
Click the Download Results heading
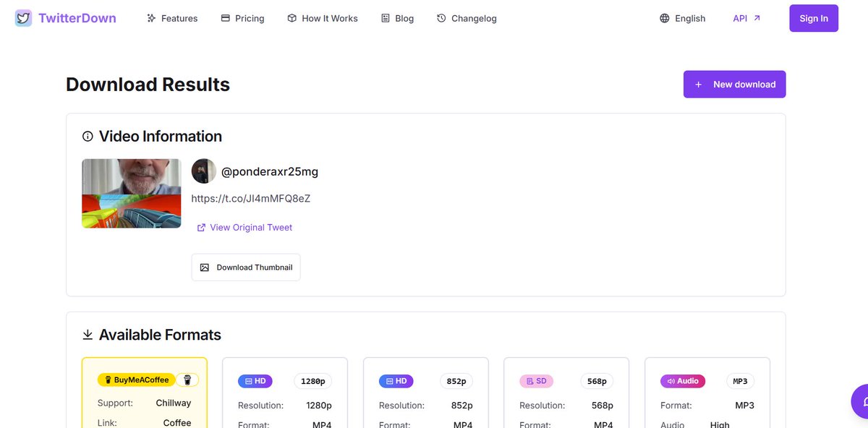pyautogui.click(x=148, y=84)
